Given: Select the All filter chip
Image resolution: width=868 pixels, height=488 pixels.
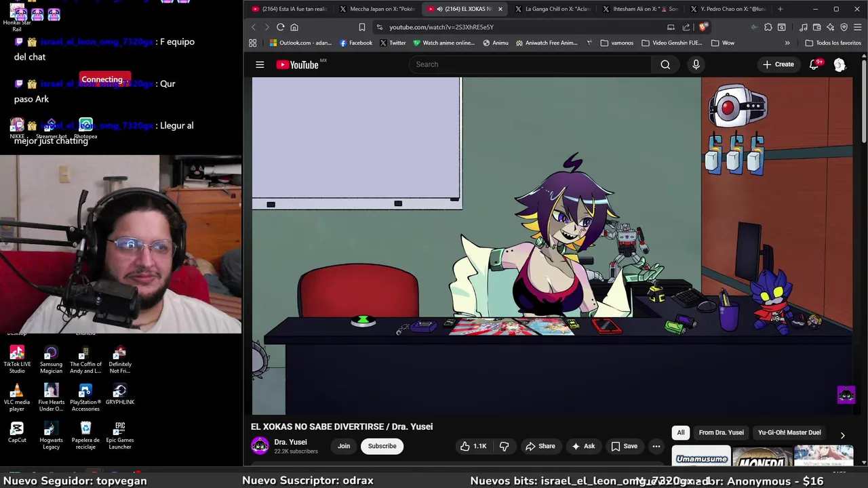Looking at the screenshot, I should 681,432.
